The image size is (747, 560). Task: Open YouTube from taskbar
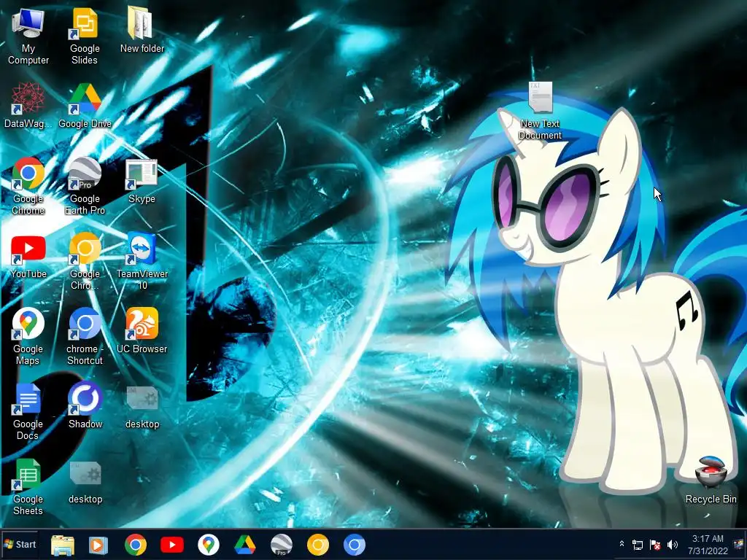click(172, 545)
